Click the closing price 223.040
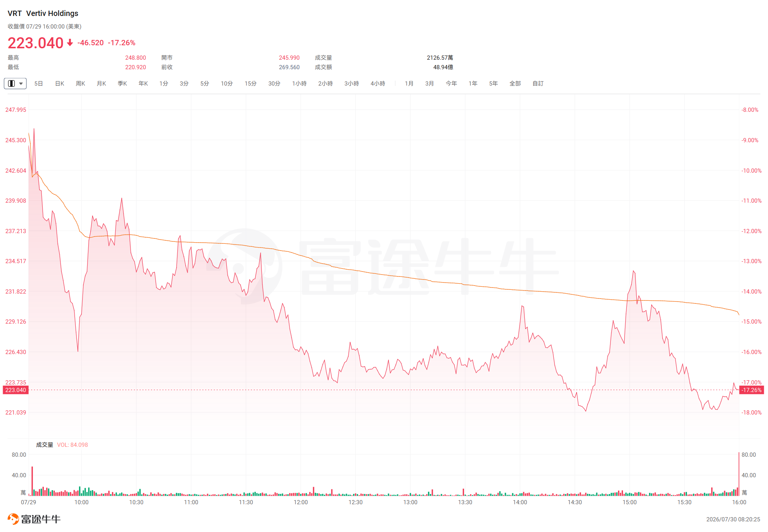Screen dimensions: 768x532 (35, 43)
